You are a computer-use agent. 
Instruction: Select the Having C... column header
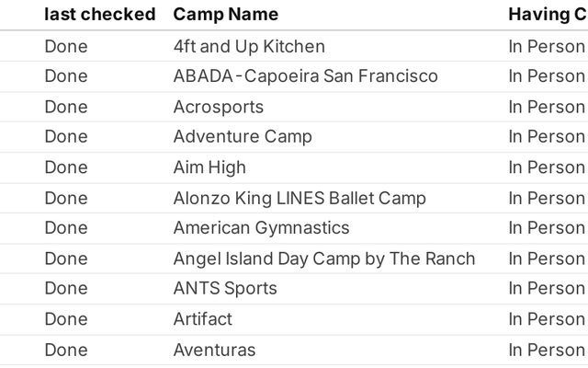pos(548,15)
